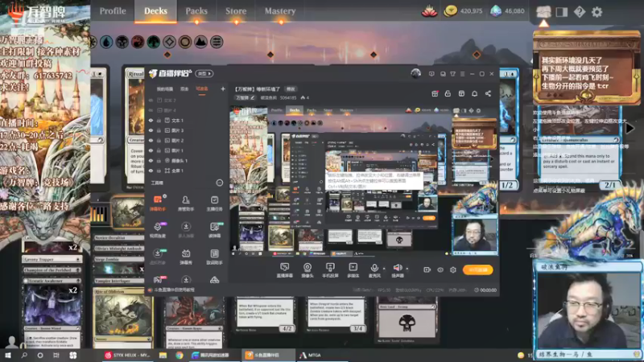The height and width of the screenshot is (362, 644).
Task: Toggle visibility of 图片 1 layer
Action: point(151,150)
